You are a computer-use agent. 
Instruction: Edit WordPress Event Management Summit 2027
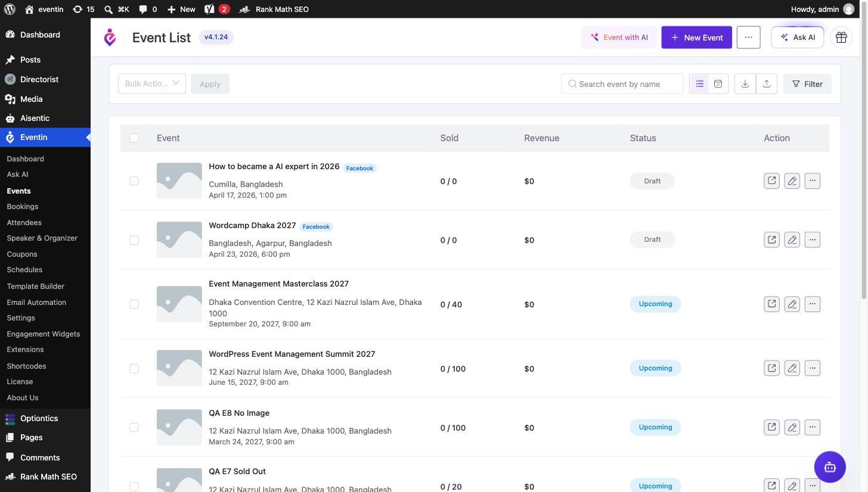click(x=792, y=368)
